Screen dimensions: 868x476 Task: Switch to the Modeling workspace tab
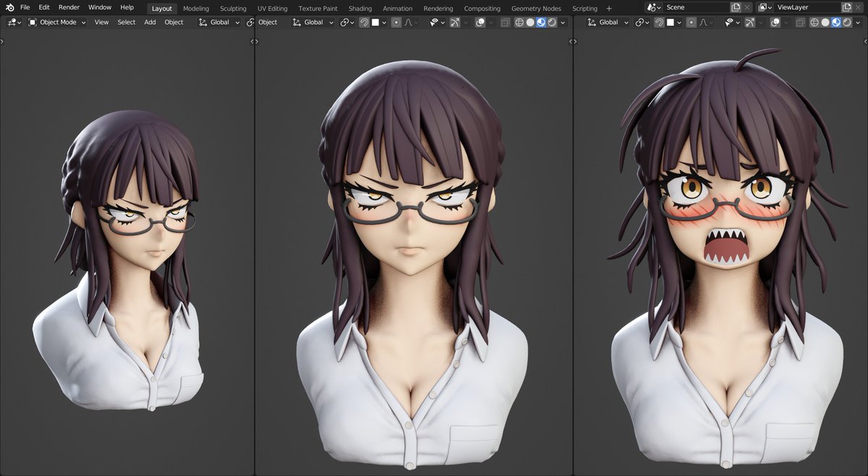[x=196, y=9]
